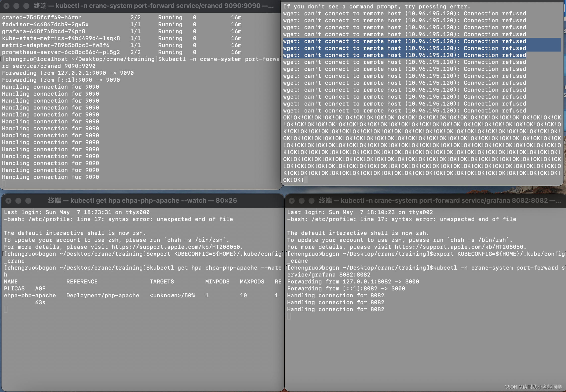Click 'Forwarding from 127.0.0.1:8082 -> 3000' line
The width and height of the screenshot is (566, 392).
pos(353,281)
